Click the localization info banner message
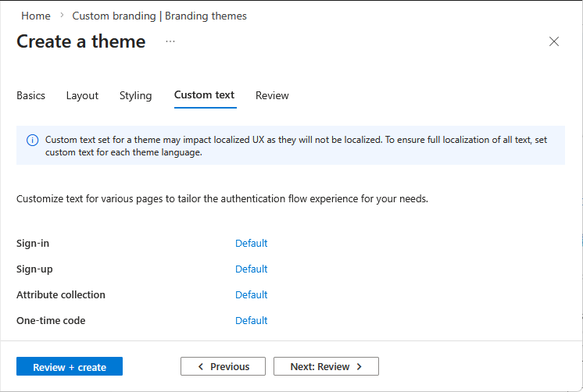This screenshot has height=392, width=583. coord(297,146)
